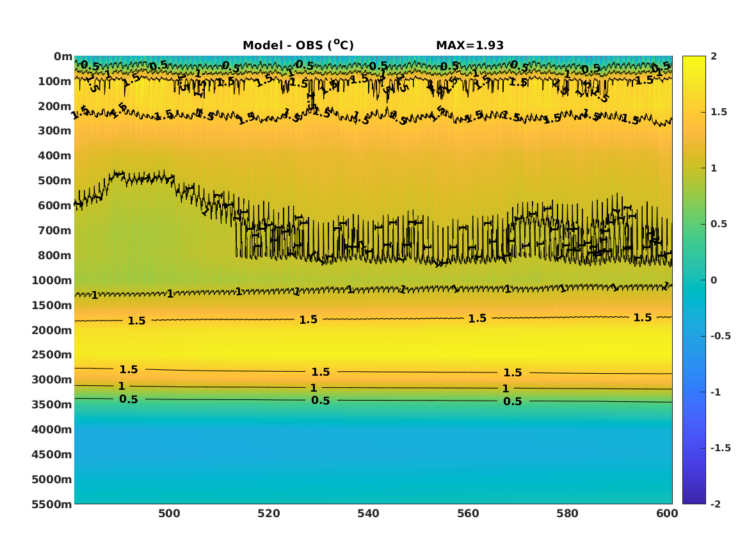
Task: Click the '3000m' depth axis label
Action: tap(52, 380)
